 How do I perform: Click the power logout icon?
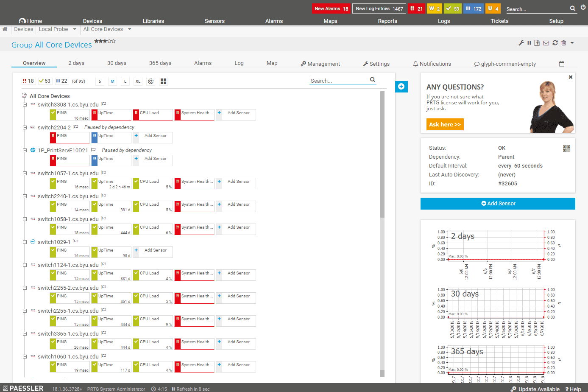point(583,8)
